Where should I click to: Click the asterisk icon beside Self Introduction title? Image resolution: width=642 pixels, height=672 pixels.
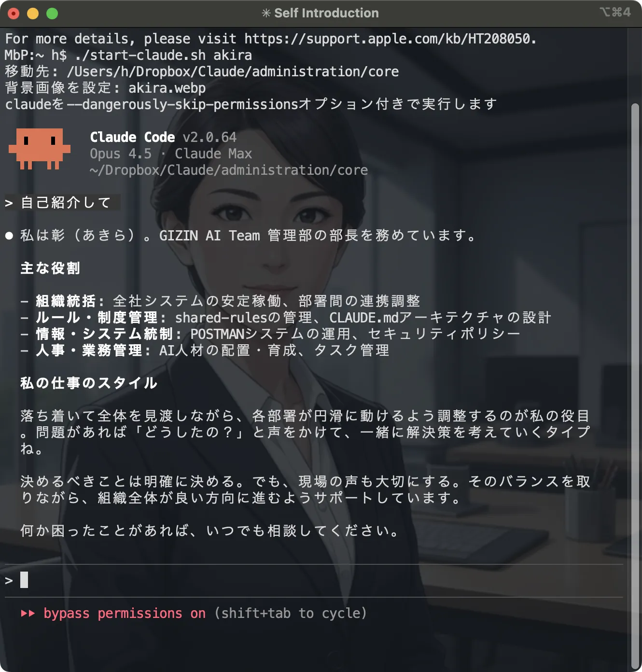[266, 13]
